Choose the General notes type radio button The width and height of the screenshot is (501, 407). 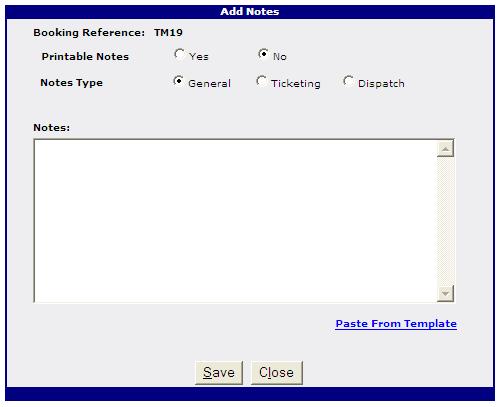[x=179, y=81]
